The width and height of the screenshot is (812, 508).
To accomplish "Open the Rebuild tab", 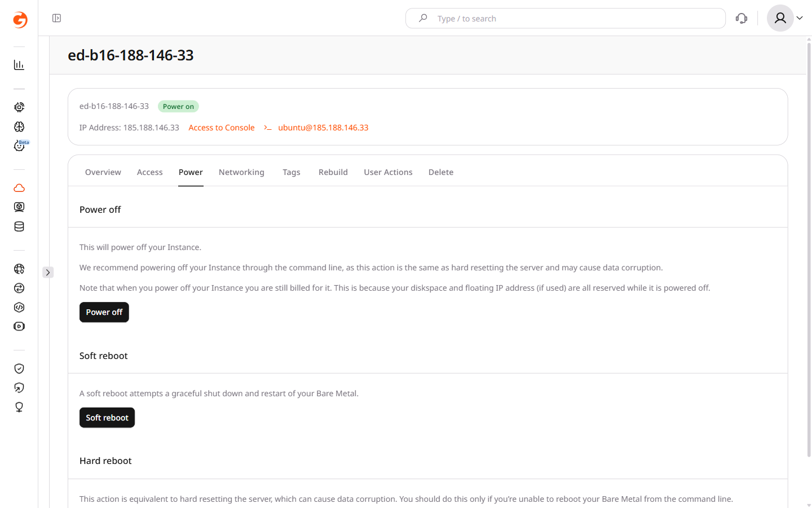I will (x=333, y=172).
